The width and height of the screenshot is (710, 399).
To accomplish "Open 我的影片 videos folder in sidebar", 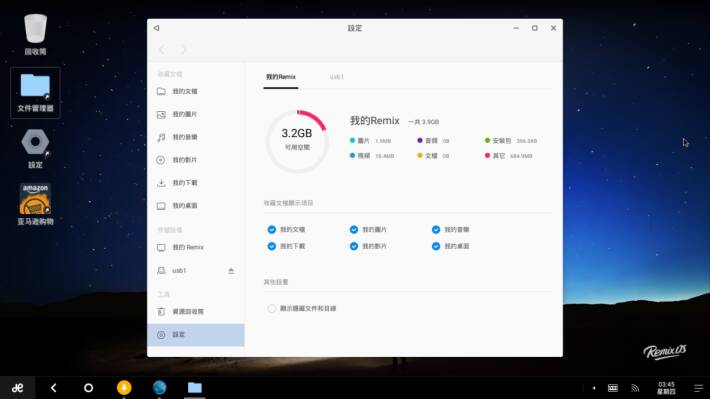I will [196, 160].
